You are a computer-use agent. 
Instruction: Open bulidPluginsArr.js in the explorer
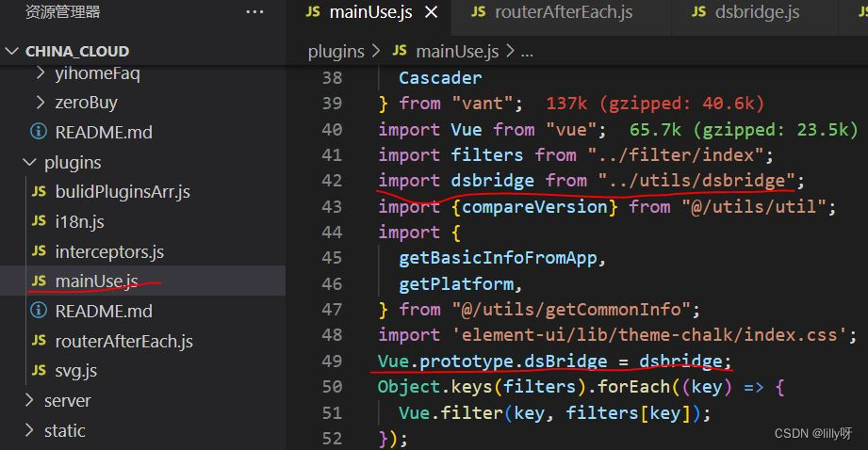[123, 192]
